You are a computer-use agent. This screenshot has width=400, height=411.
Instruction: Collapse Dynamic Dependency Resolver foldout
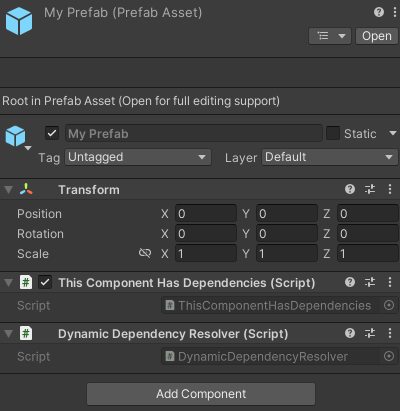(x=8, y=334)
